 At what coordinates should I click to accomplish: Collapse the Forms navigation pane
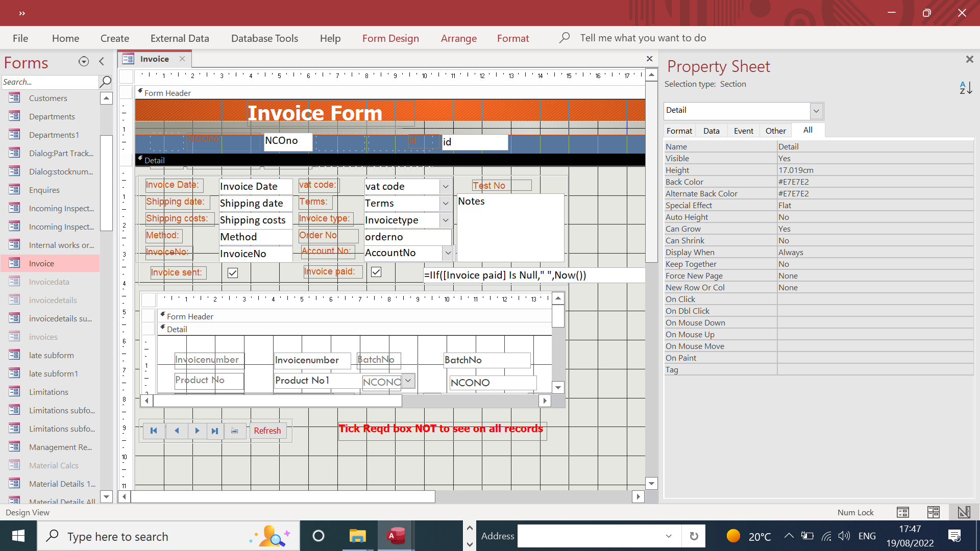point(102,62)
